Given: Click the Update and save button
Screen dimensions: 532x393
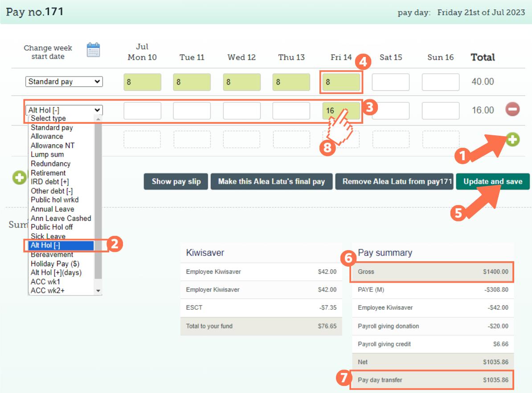Looking at the screenshot, I should 492,182.
